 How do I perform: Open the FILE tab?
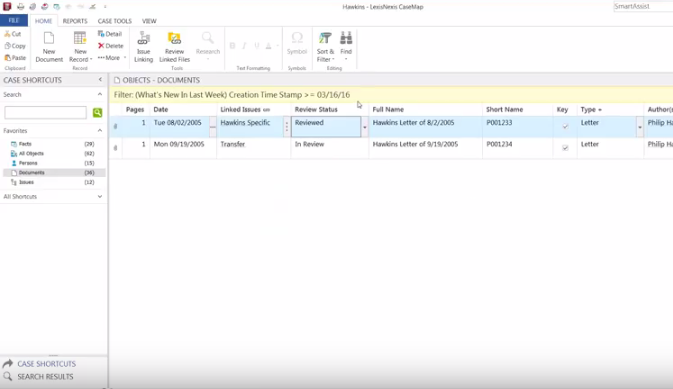coord(14,21)
